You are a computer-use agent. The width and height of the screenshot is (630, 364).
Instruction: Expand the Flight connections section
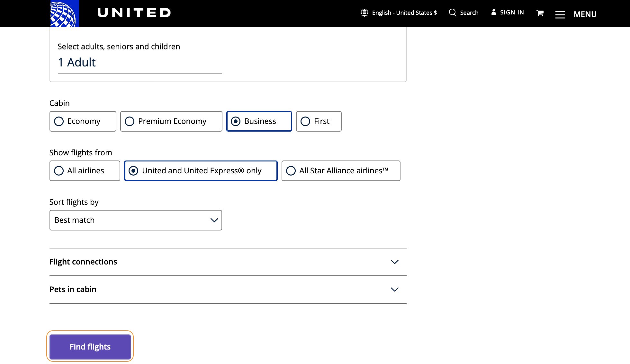pos(228,262)
